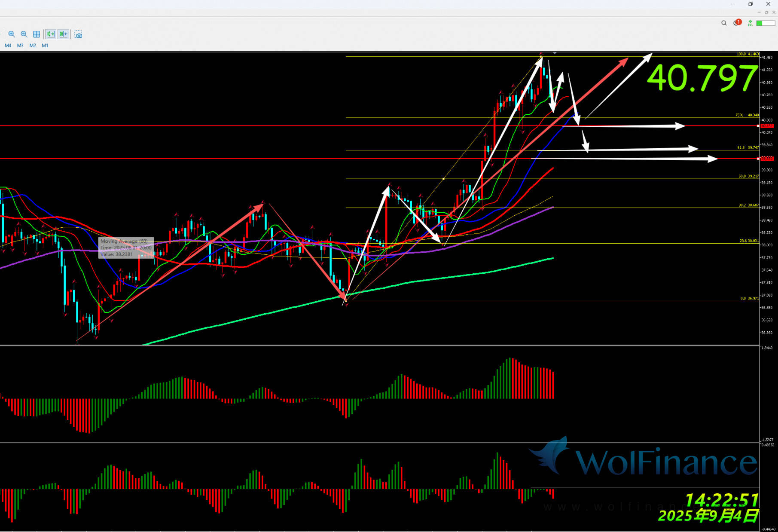Click the green connection status bar
Image resolution: width=778 pixels, height=532 pixels.
765,23
